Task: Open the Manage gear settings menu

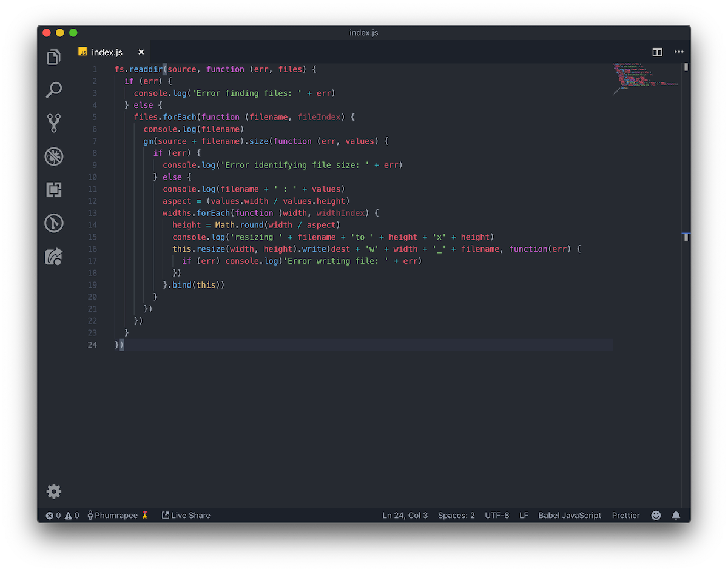Action: pyautogui.click(x=54, y=491)
